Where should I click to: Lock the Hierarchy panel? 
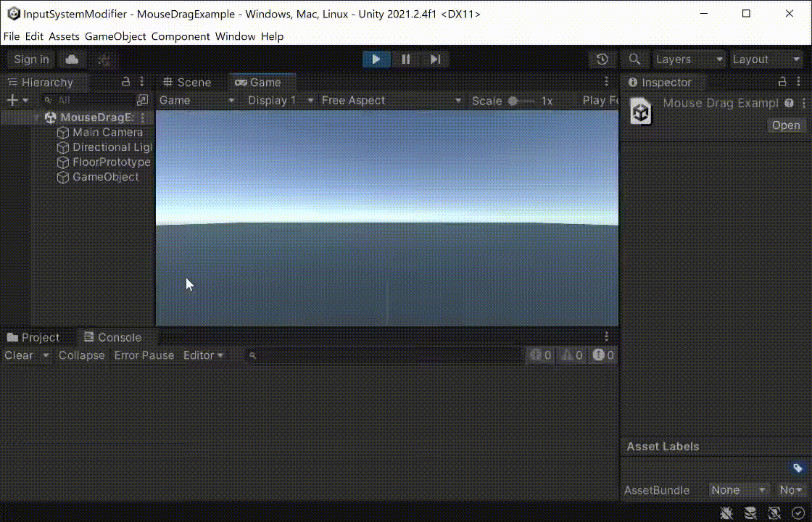(x=126, y=82)
